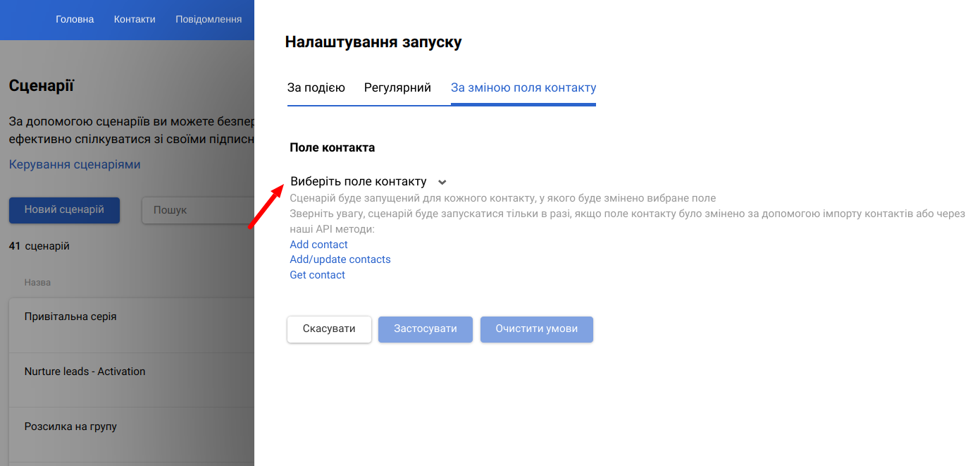Open the Керування сценаріями link
This screenshot has width=980, height=466.
(75, 164)
